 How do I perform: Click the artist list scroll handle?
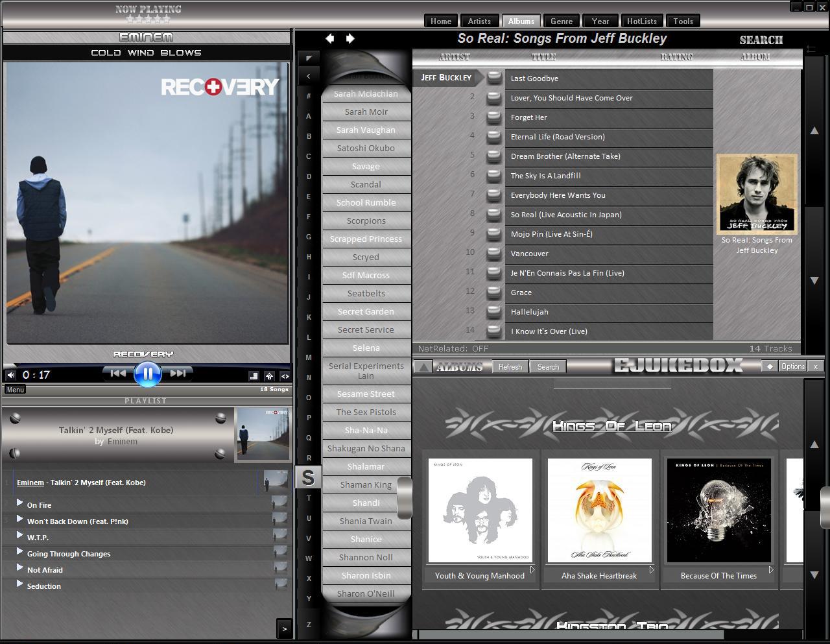pyautogui.click(x=405, y=497)
